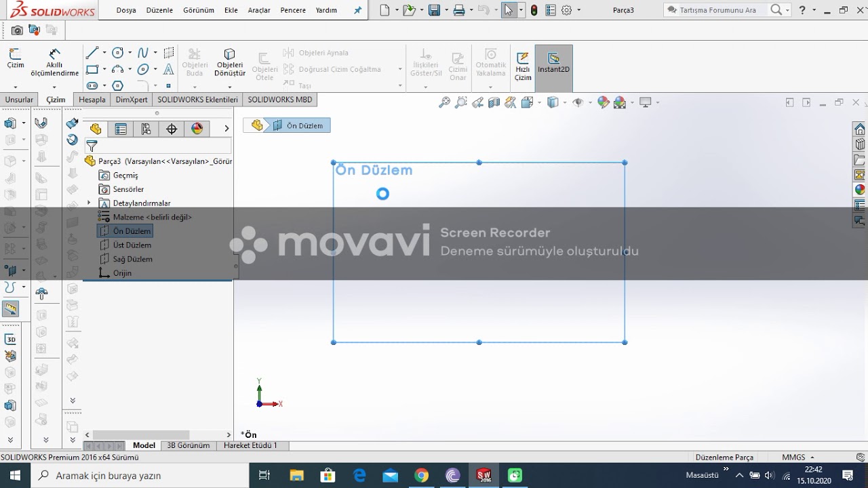Open the PropertyManager tab icon
The height and width of the screenshot is (488, 868).
tap(121, 129)
